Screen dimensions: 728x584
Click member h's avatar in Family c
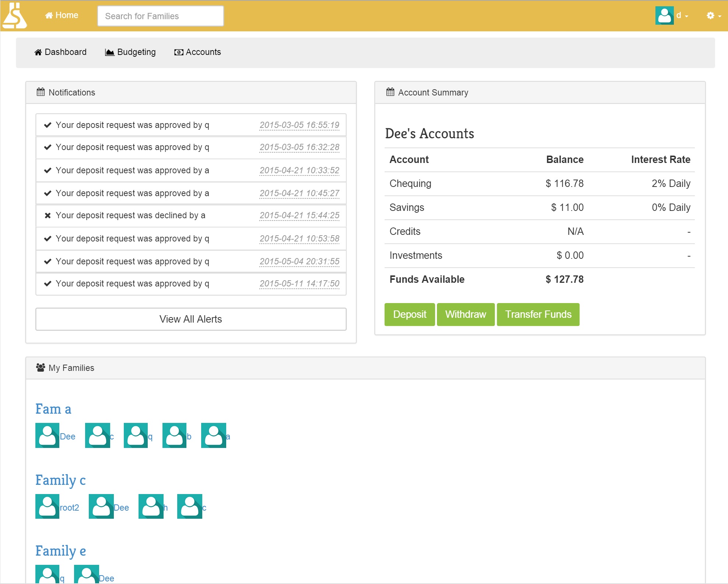(x=151, y=507)
